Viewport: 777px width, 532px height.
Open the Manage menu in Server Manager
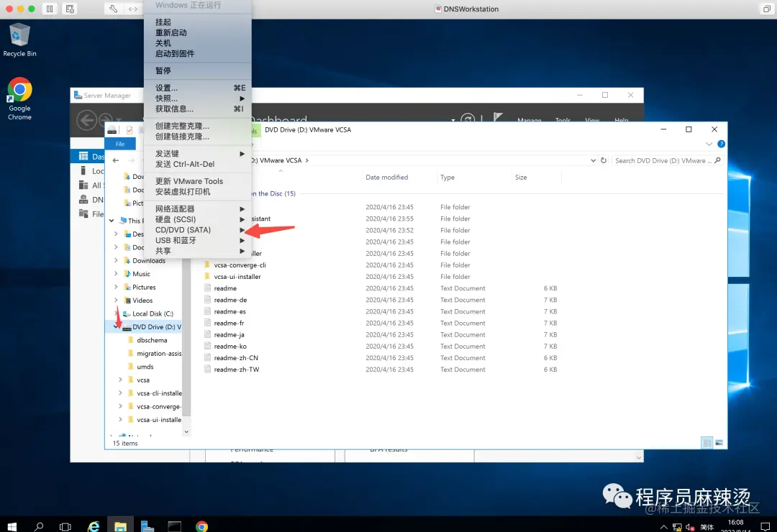(529, 120)
